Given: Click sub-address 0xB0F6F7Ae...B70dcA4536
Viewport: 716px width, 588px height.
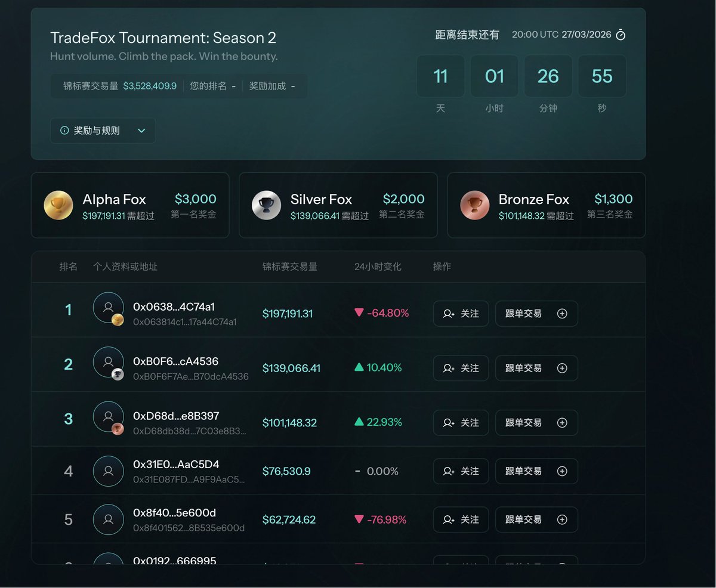Looking at the screenshot, I should tap(191, 376).
